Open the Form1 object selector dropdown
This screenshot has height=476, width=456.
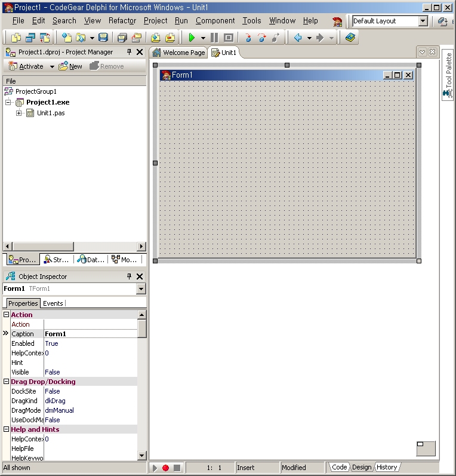tap(141, 289)
